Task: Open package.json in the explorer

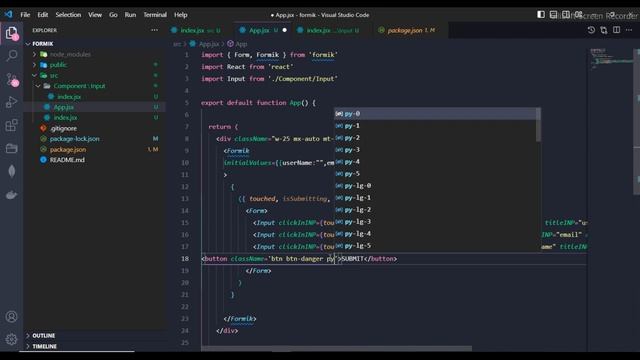Action: 95,149
